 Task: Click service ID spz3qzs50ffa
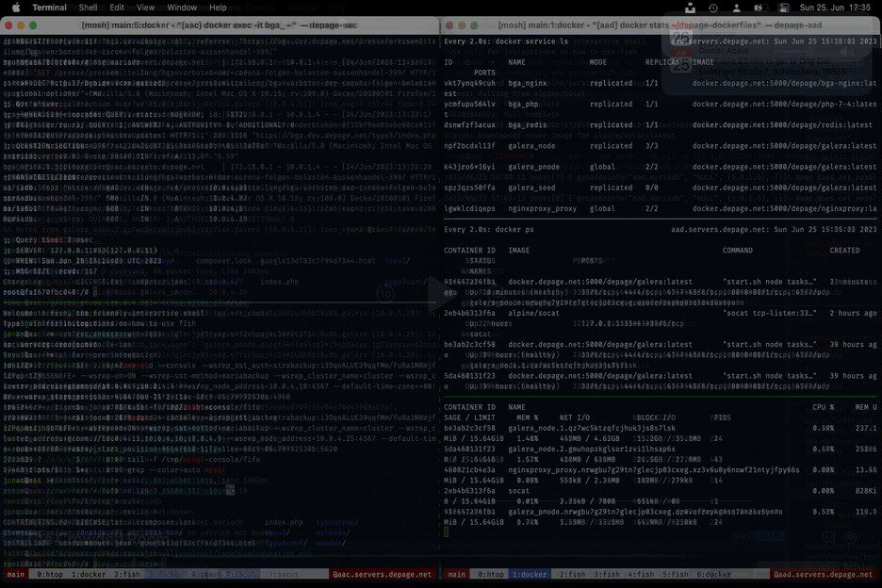(469, 188)
